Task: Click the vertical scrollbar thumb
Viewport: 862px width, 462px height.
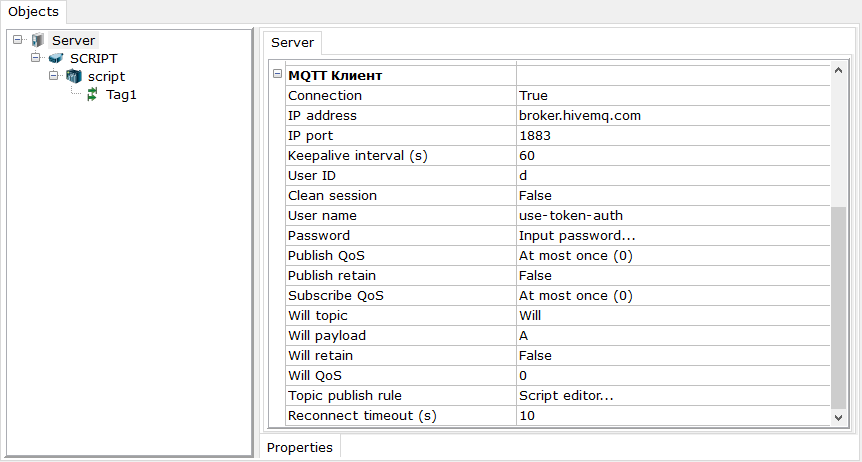Action: 838,308
